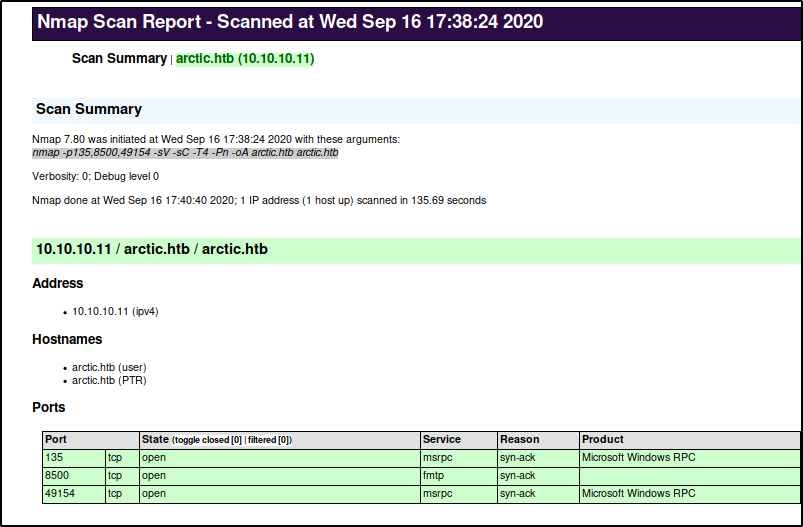Screen dimensions: 803x527
Task: Click the fmtp service cell
Action: tap(459, 476)
